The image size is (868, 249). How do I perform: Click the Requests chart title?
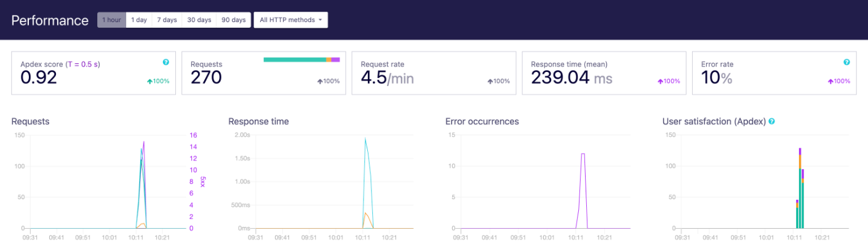tap(30, 122)
